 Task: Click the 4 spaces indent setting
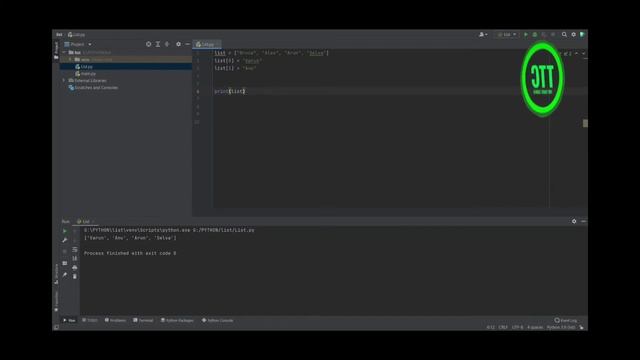(x=535, y=327)
